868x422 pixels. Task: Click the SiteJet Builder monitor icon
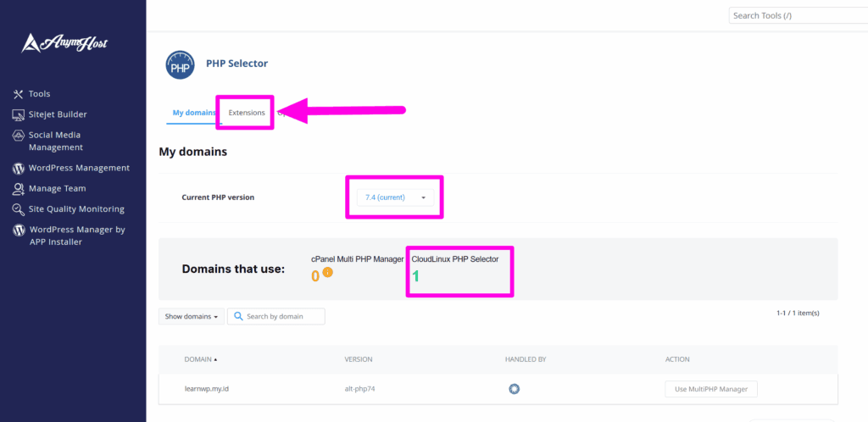point(19,114)
